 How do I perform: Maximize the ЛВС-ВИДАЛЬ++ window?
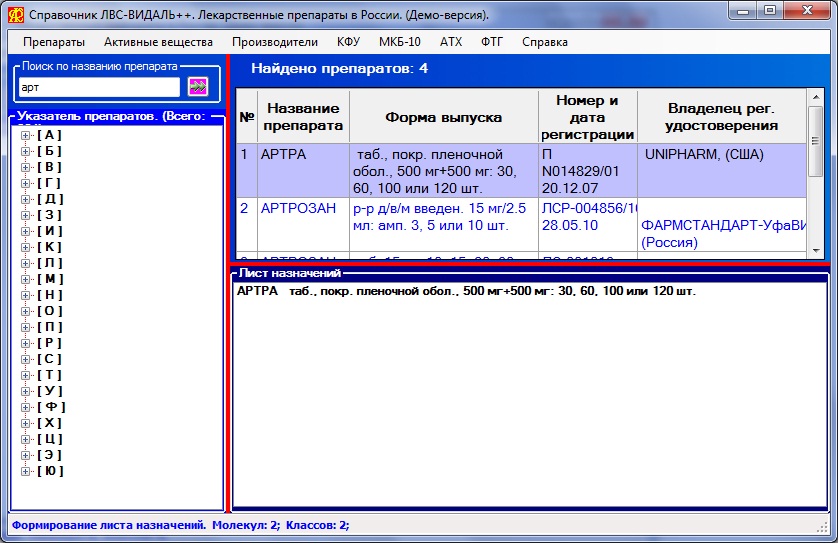(x=770, y=11)
